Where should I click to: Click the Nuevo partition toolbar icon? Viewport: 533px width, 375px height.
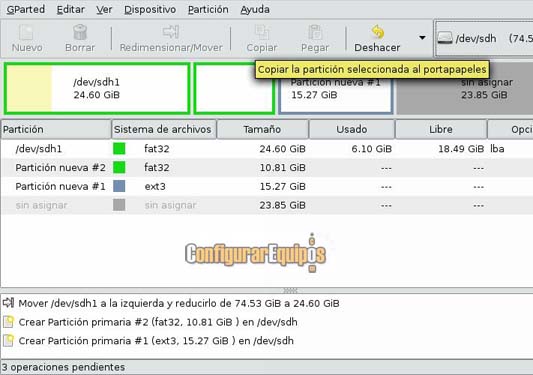point(27,32)
